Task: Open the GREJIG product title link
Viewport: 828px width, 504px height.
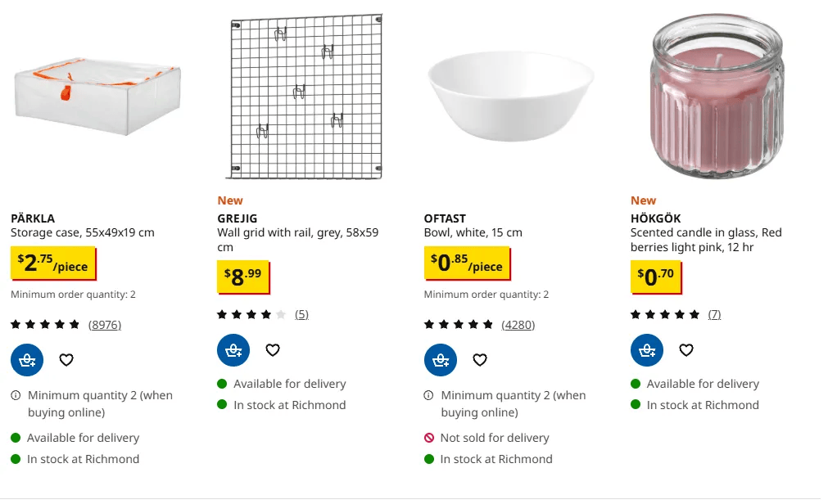Action: click(238, 218)
